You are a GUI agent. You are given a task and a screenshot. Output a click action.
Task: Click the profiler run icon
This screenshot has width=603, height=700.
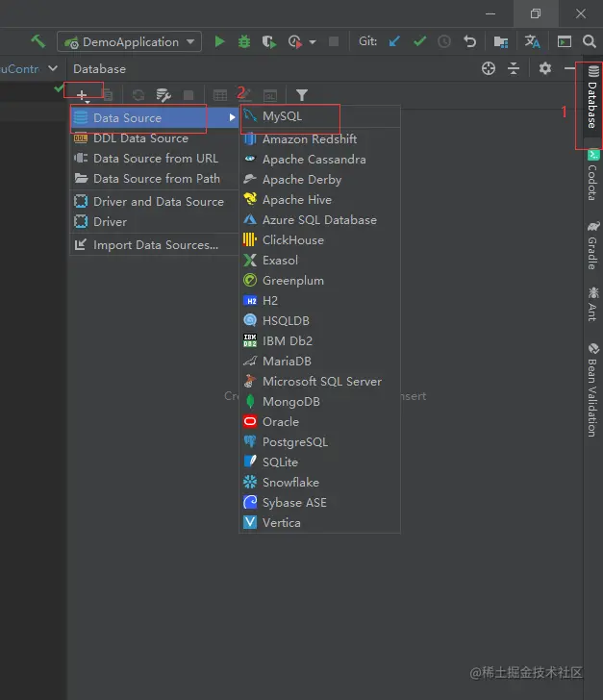coord(295,41)
